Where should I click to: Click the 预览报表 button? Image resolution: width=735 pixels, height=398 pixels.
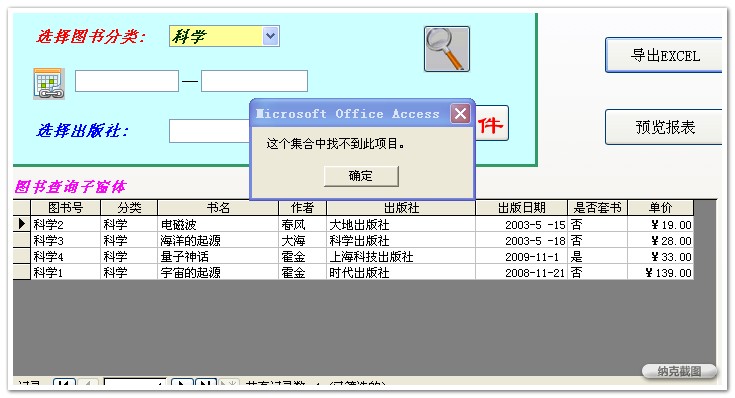click(x=664, y=127)
